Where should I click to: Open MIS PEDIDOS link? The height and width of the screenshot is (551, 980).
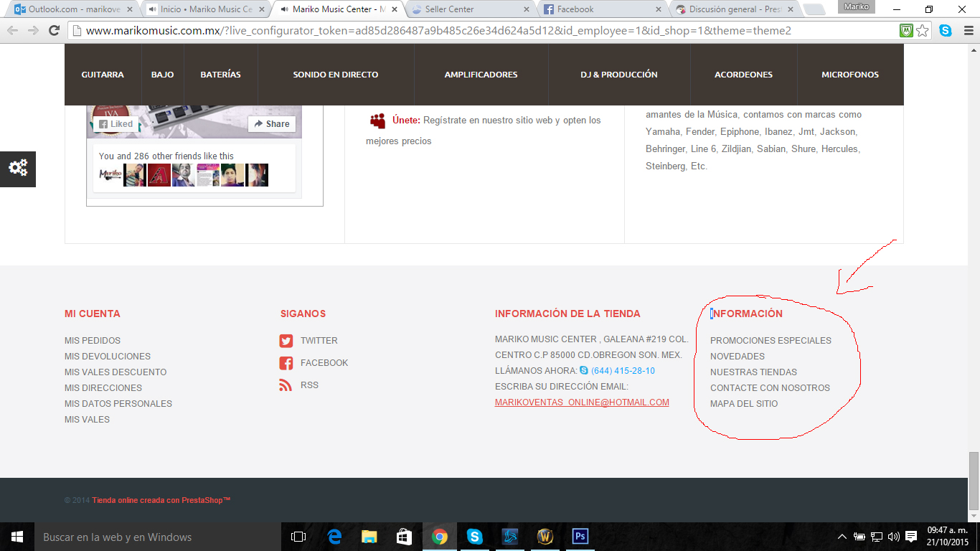(93, 341)
